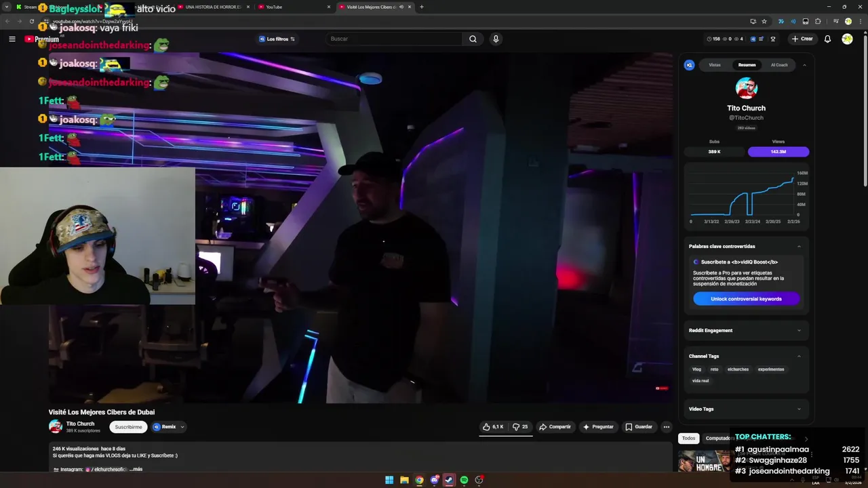Expand description with ...más
Image resolution: width=868 pixels, height=488 pixels.
coord(136,469)
